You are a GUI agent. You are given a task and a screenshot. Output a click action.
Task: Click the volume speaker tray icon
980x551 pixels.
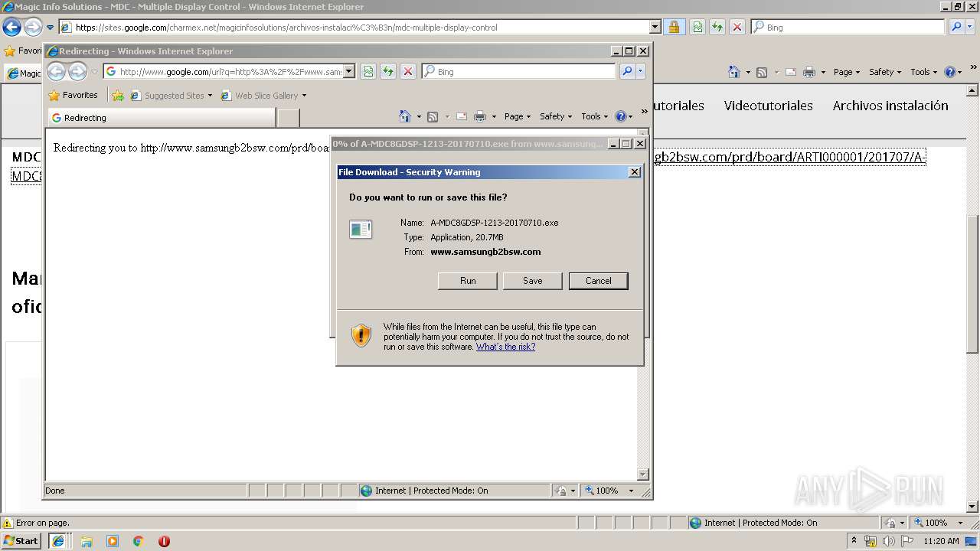click(x=888, y=541)
